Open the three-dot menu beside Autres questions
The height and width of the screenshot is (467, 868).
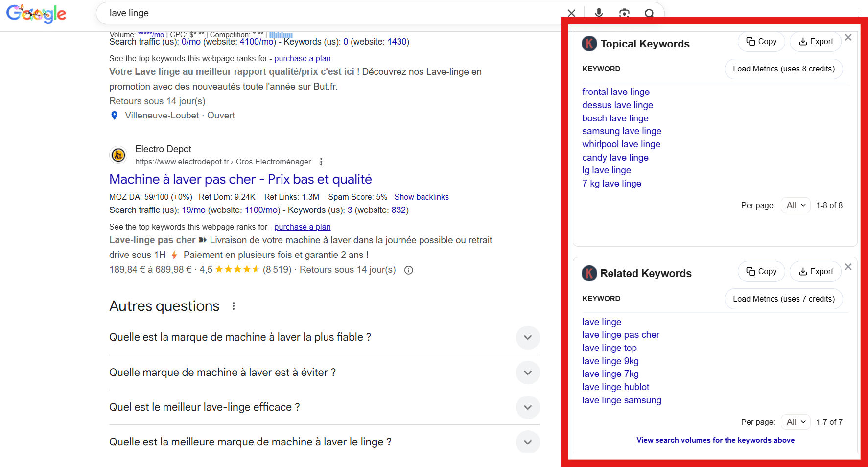click(x=233, y=305)
